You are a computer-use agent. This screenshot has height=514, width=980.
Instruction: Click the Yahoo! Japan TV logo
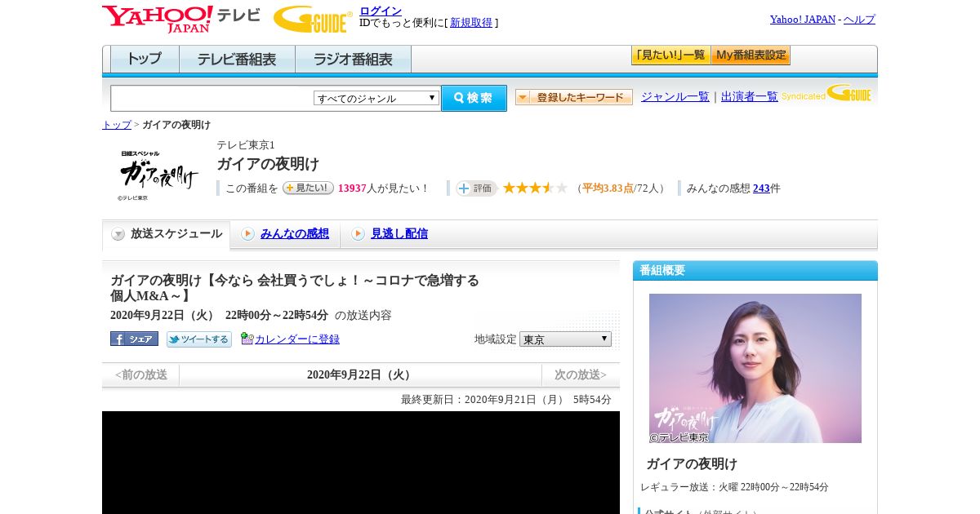181,20
